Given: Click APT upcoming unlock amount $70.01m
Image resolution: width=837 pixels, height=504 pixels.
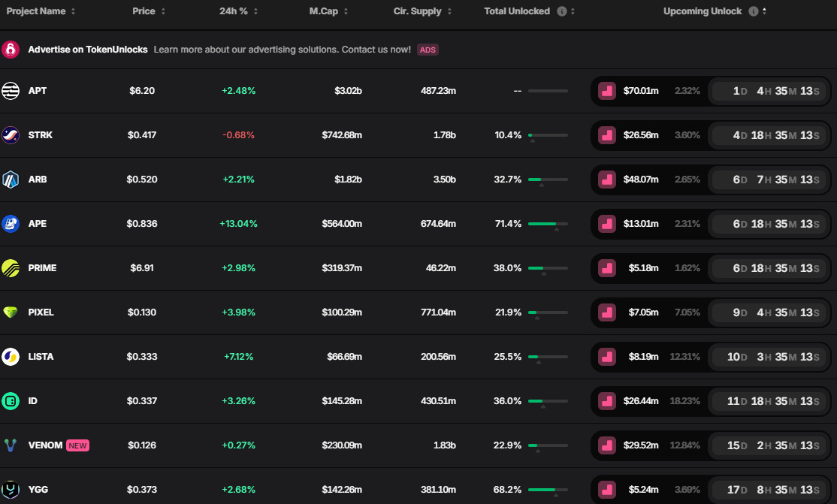Looking at the screenshot, I should tap(641, 91).
